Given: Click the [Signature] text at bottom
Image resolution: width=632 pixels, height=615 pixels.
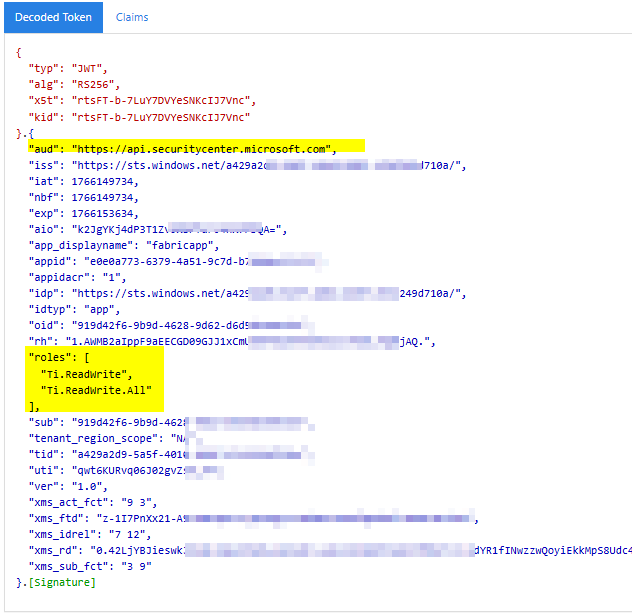Looking at the screenshot, I should click(x=62, y=583).
